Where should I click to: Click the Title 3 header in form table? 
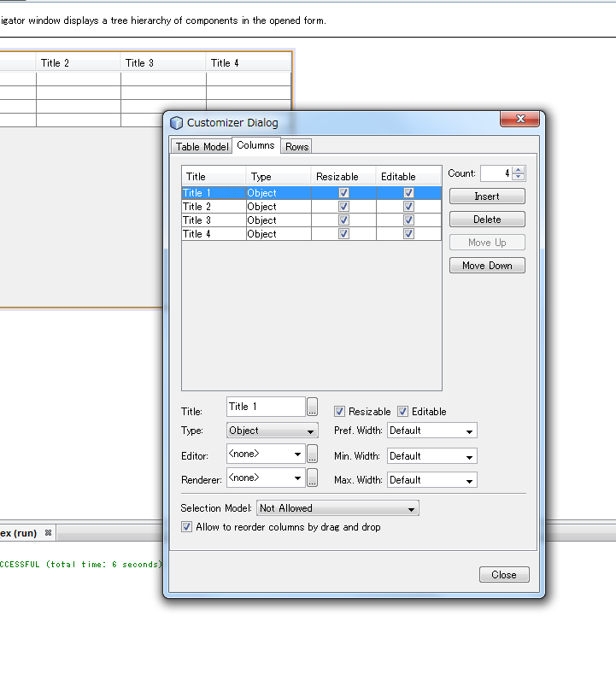pos(163,63)
